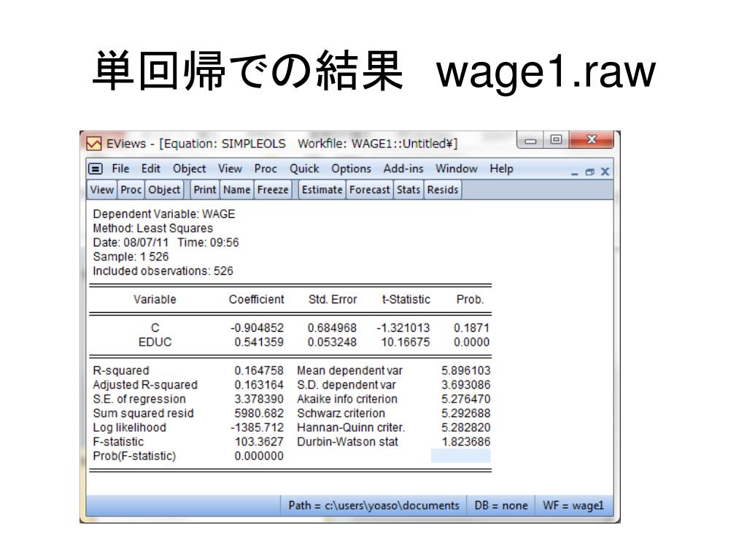Click the Freeze toolbar button
747x560 pixels.
pyautogui.click(x=273, y=190)
